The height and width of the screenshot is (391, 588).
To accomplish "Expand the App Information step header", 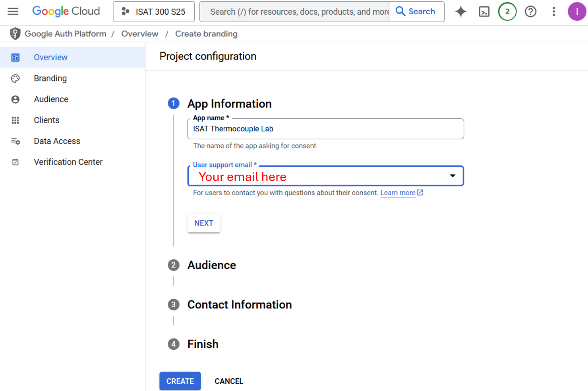I will coord(229,104).
